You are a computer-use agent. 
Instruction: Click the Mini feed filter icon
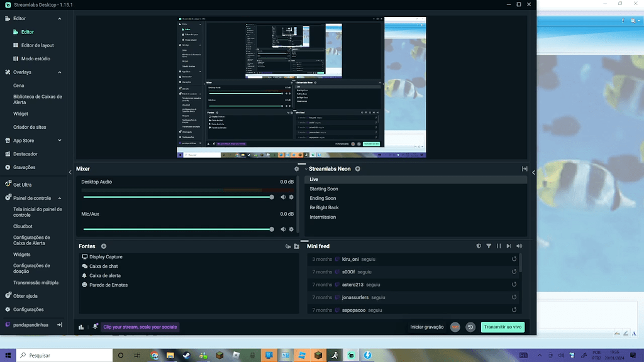pyautogui.click(x=489, y=246)
